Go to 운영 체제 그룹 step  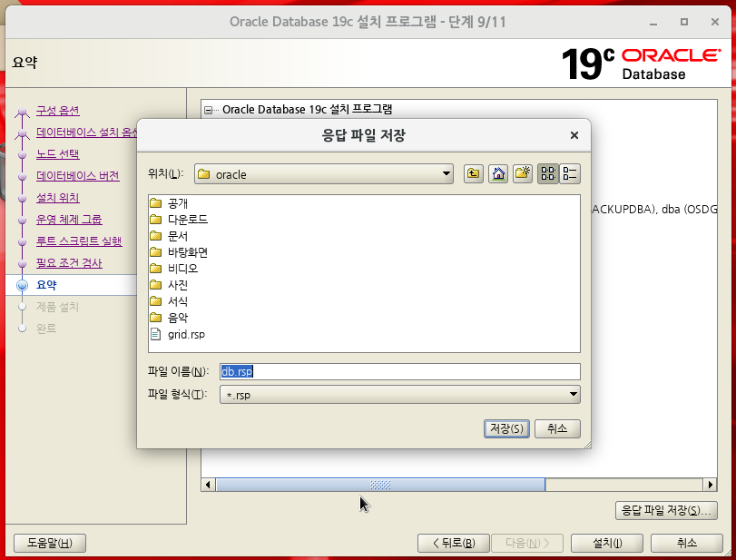click(69, 220)
